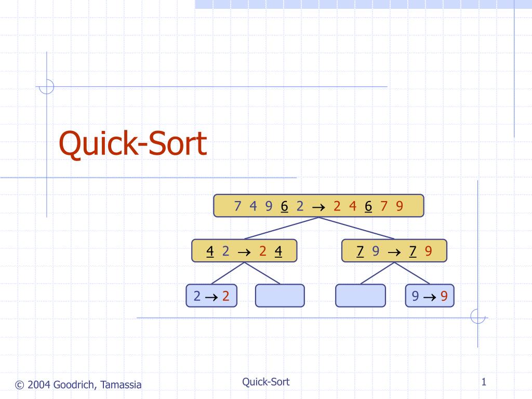Click the leaf box '2 → 2'
Viewport: 532px width, 399px height.
pos(211,296)
